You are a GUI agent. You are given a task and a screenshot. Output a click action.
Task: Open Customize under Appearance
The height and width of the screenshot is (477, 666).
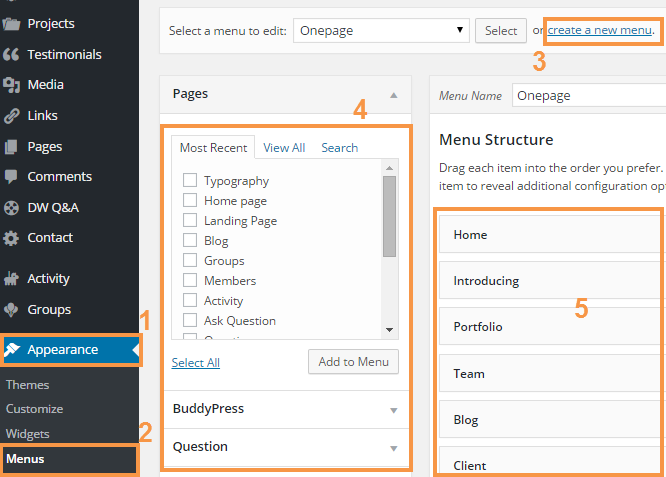point(34,409)
